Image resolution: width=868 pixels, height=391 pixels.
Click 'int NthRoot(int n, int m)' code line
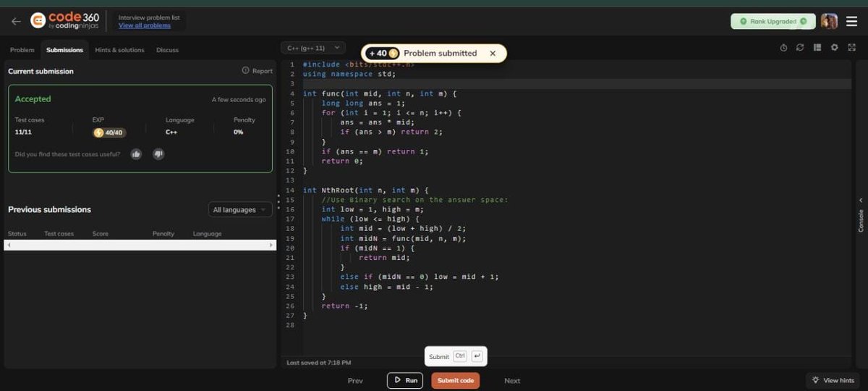coord(366,190)
